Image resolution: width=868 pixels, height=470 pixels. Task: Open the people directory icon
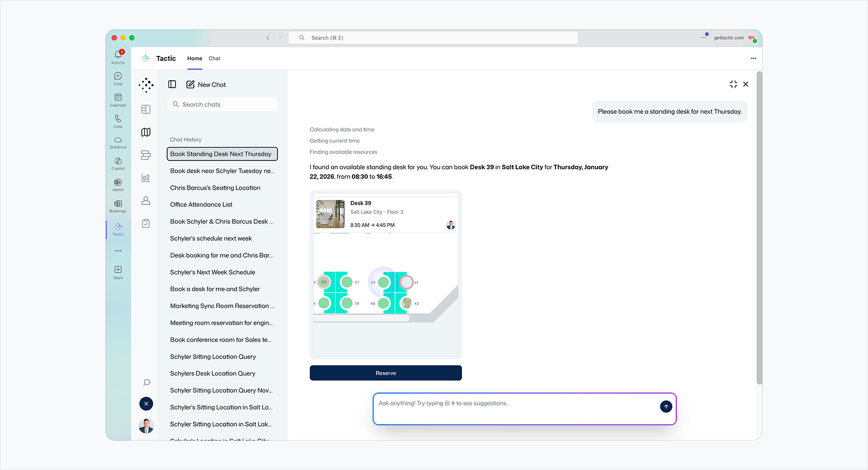point(146,201)
